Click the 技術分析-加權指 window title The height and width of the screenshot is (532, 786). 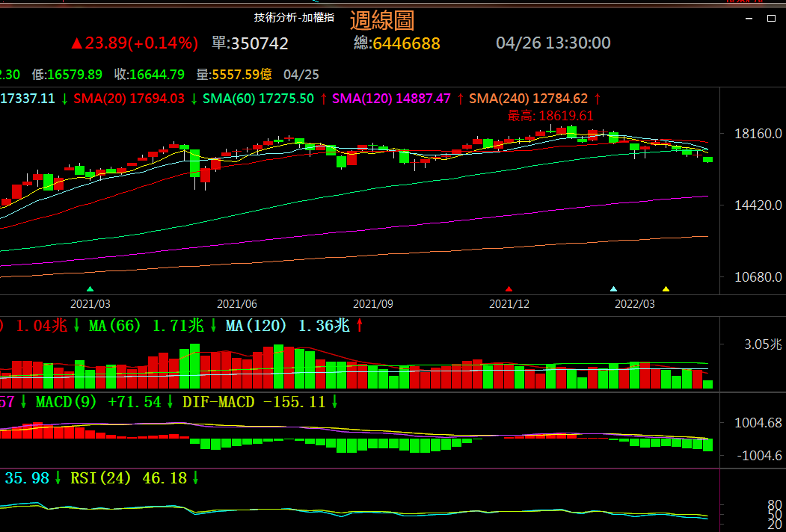(294, 17)
